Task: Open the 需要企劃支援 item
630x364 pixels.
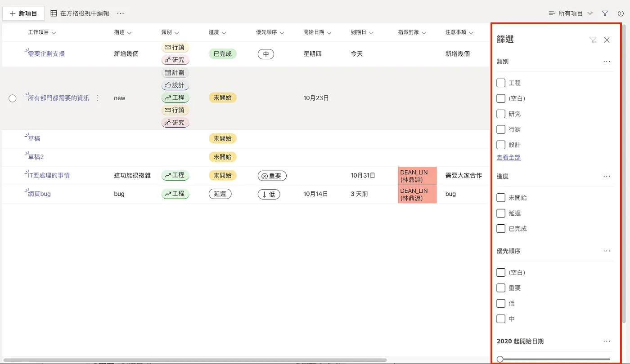Action: point(46,54)
